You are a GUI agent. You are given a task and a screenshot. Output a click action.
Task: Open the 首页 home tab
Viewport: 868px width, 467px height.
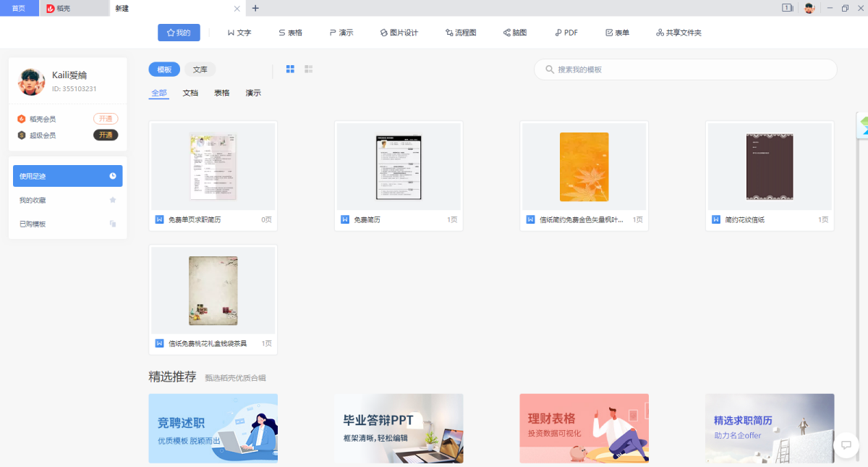click(18, 8)
